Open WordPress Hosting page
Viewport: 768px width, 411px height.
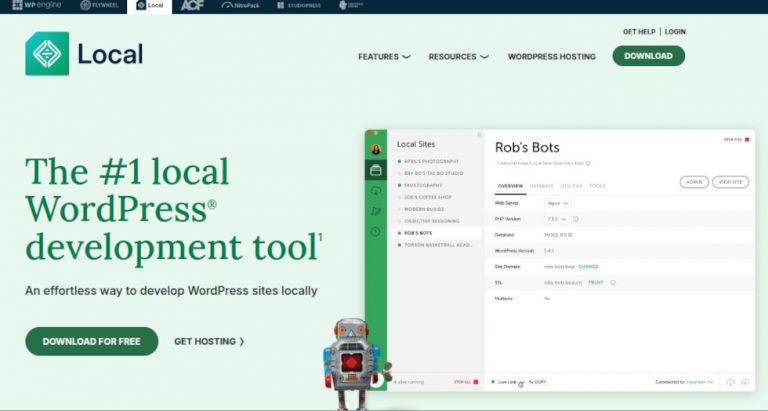[552, 57]
